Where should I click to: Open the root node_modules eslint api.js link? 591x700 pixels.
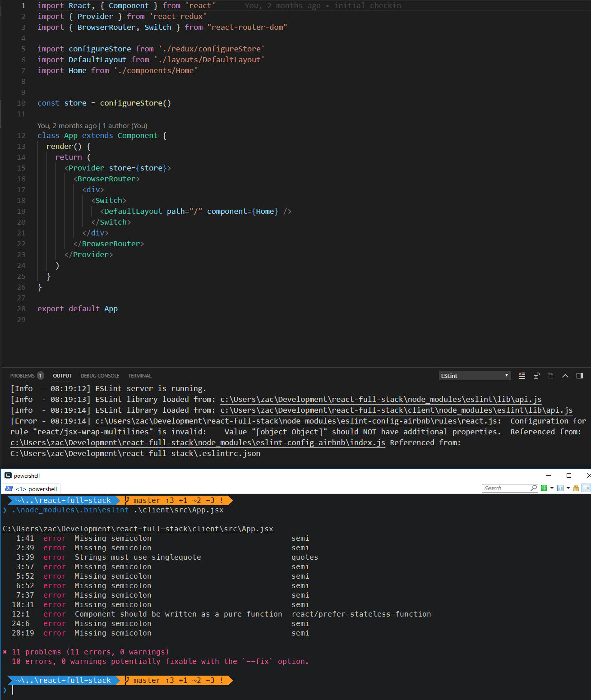click(381, 400)
